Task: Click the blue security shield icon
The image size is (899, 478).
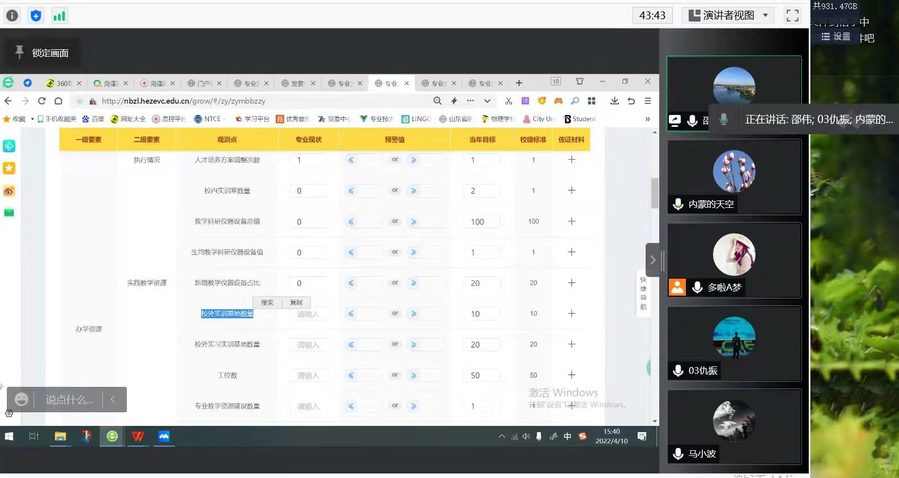Action: point(36,16)
